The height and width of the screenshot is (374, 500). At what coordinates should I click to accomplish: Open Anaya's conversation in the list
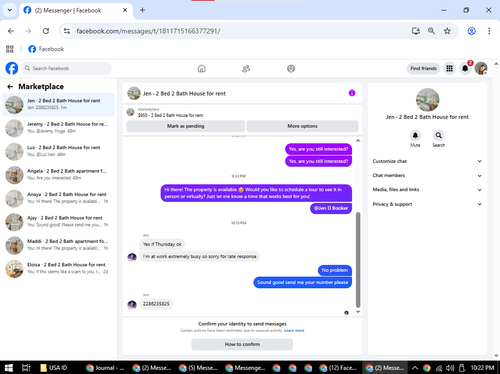[59, 198]
